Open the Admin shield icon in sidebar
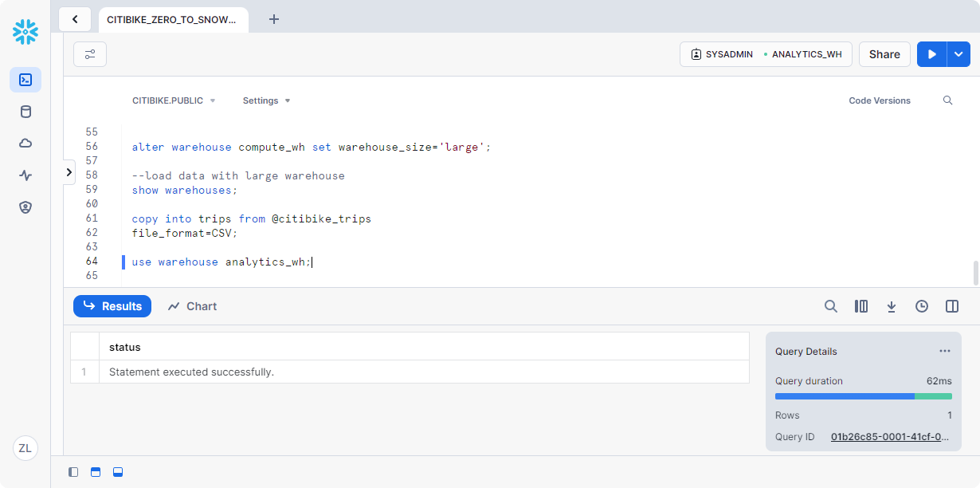The image size is (980, 488). click(x=25, y=207)
